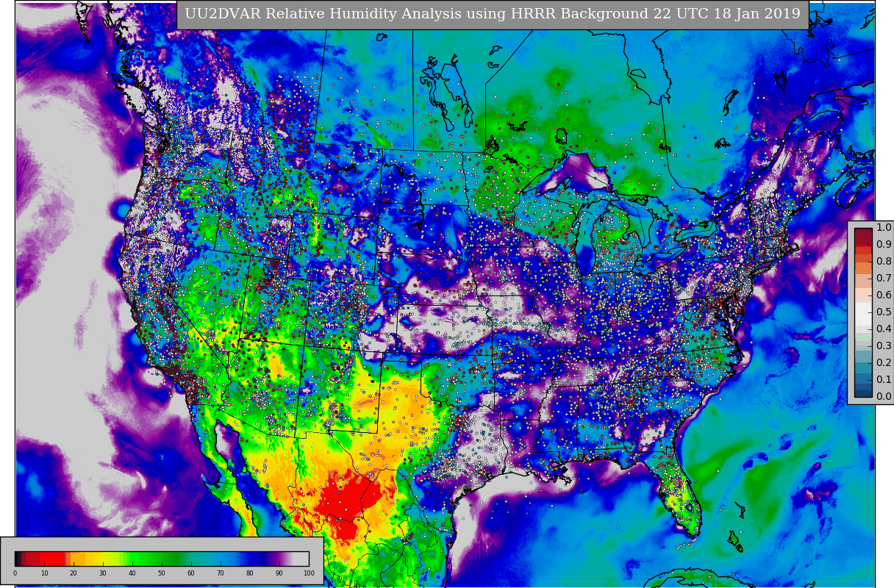The width and height of the screenshot is (894, 588).
Task: Pick the purple section of humidity colorbar
Action: (x=278, y=559)
